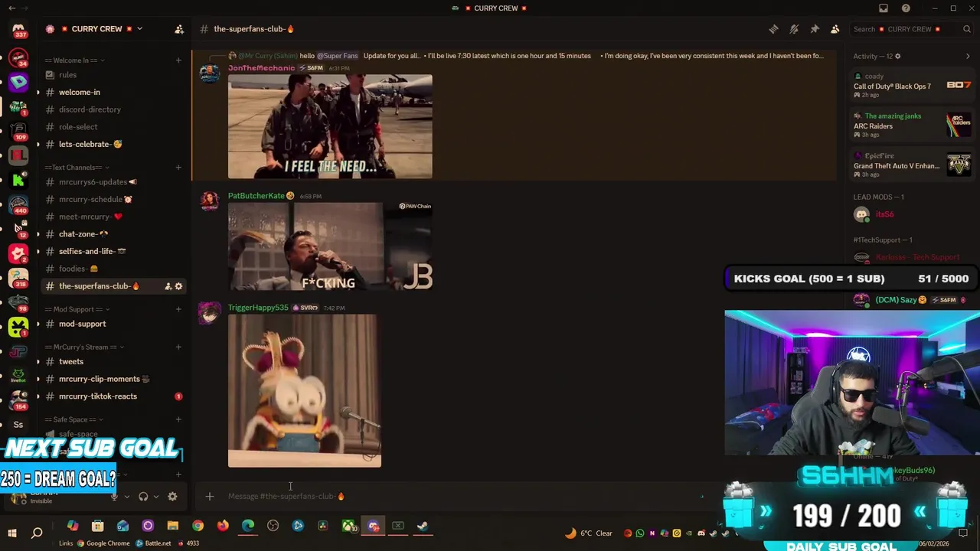
Task: Add channel to Mod Support category
Action: 178,309
